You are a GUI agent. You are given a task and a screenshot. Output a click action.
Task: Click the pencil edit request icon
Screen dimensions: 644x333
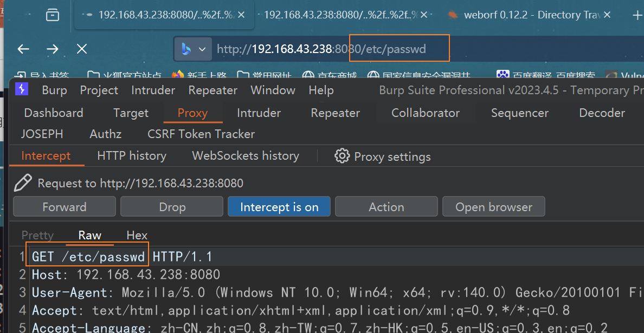coord(23,183)
